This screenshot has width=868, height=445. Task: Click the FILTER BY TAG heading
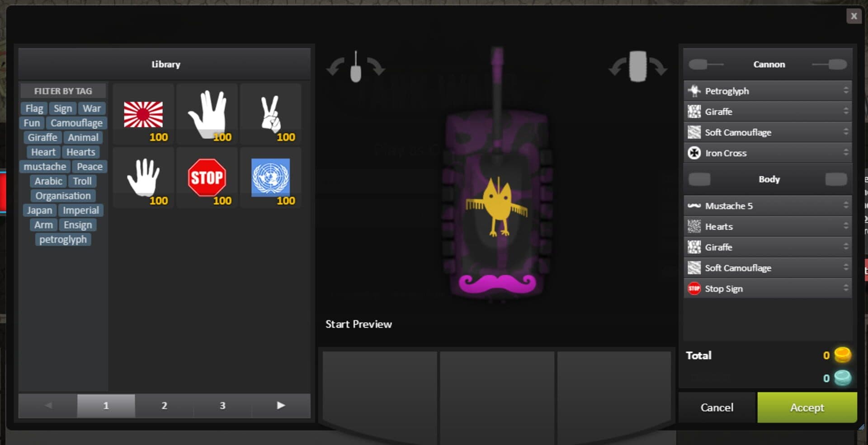[x=63, y=91]
